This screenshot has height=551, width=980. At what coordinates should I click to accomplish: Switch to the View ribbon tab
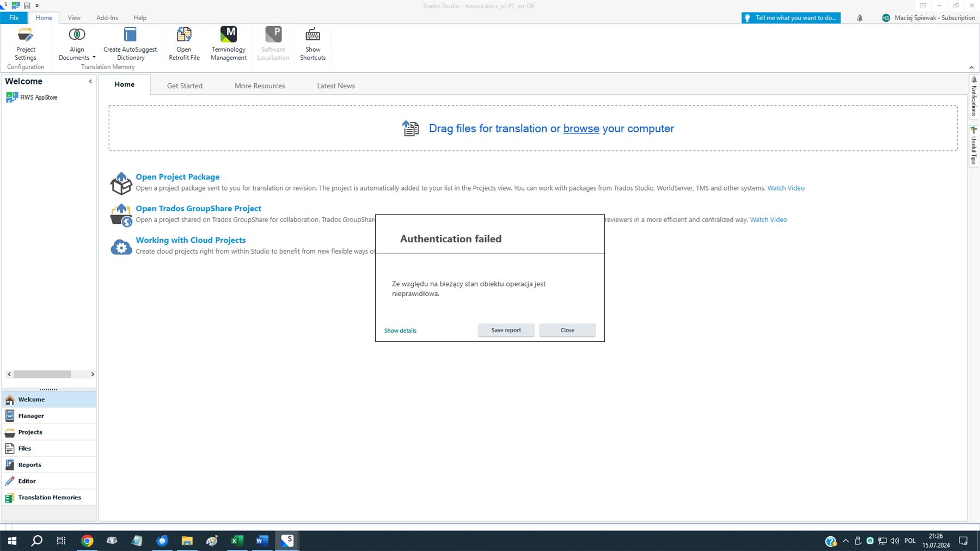[74, 17]
